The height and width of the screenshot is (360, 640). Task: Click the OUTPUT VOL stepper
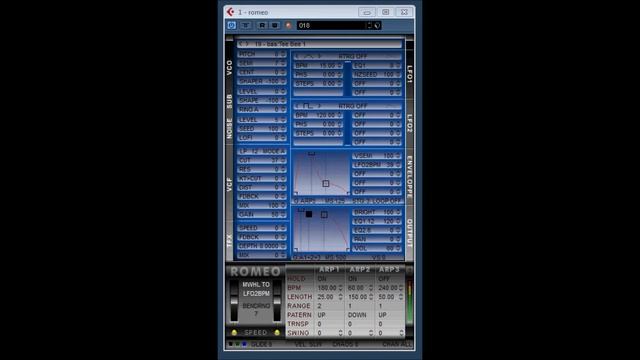tap(398, 248)
